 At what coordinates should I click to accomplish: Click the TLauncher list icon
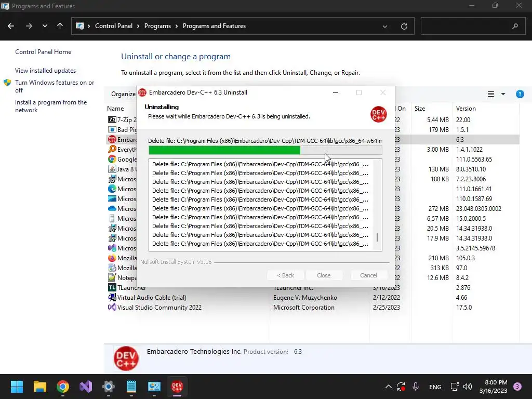pos(112,288)
